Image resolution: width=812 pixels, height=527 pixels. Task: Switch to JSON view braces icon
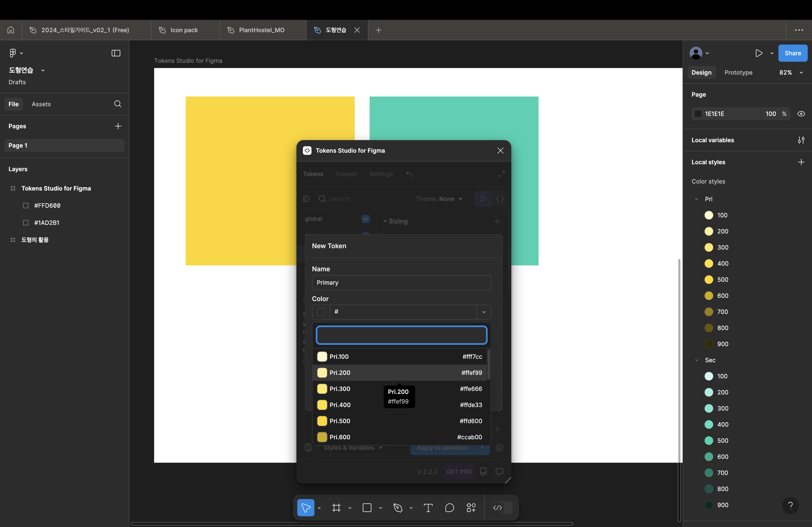(x=500, y=199)
